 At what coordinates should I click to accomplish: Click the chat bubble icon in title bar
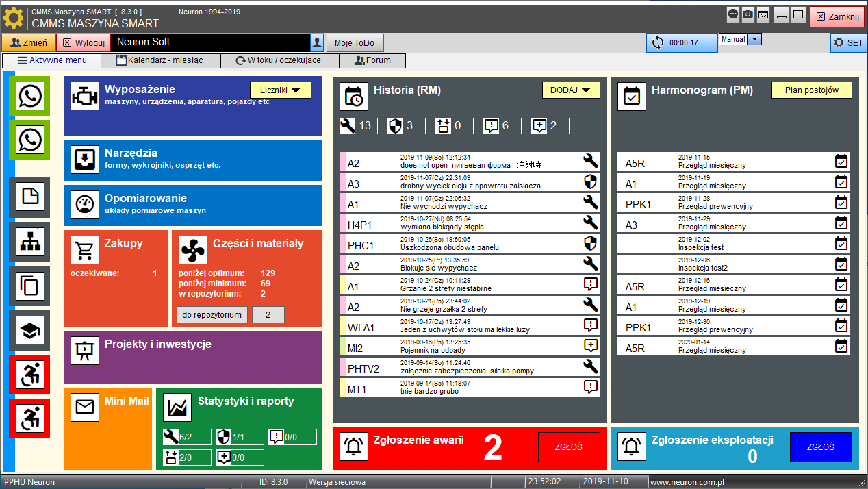click(x=733, y=14)
